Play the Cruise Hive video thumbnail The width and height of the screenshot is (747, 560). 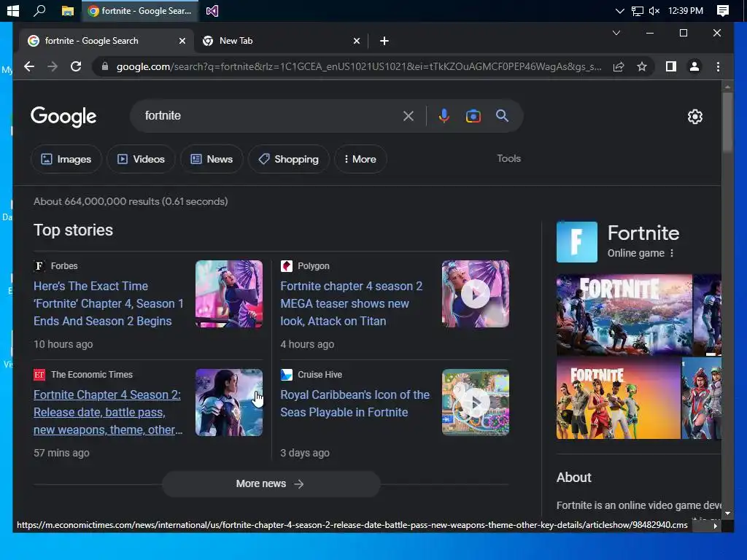coord(476,402)
